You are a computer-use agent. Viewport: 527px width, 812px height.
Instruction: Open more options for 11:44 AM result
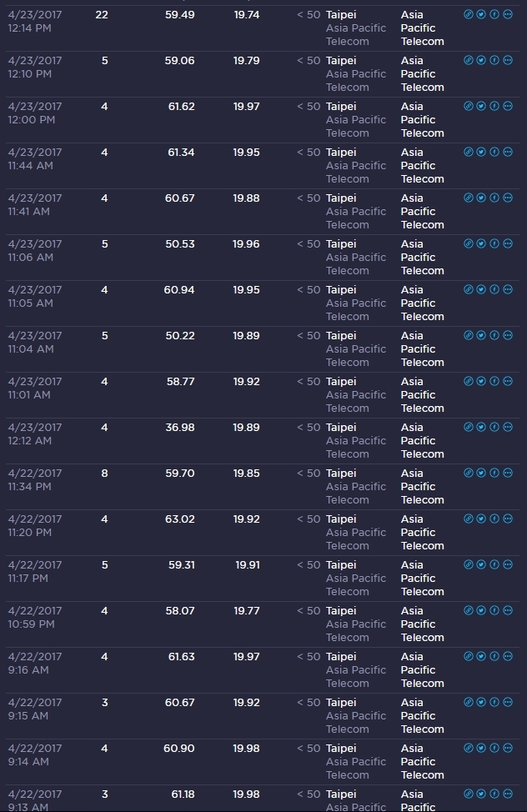pos(508,152)
